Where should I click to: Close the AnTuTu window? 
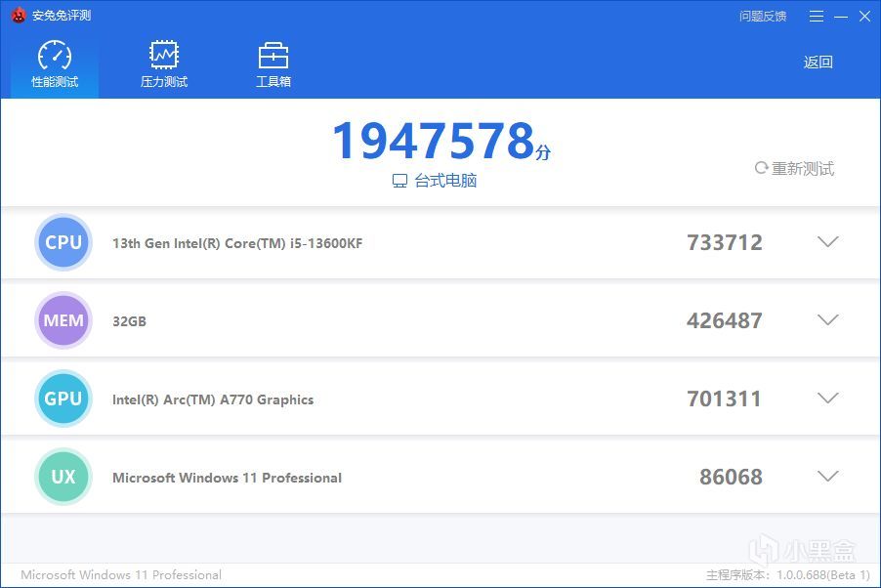[864, 17]
